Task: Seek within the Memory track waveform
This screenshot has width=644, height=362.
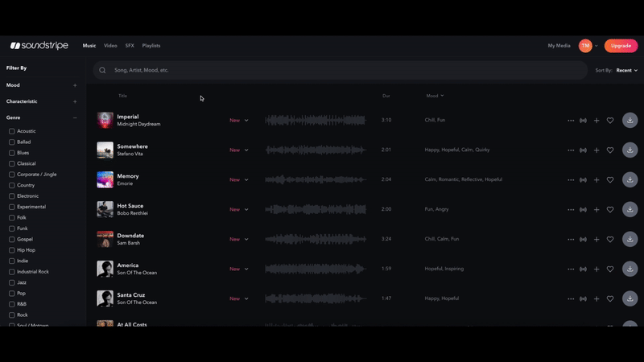Action: pyautogui.click(x=316, y=179)
